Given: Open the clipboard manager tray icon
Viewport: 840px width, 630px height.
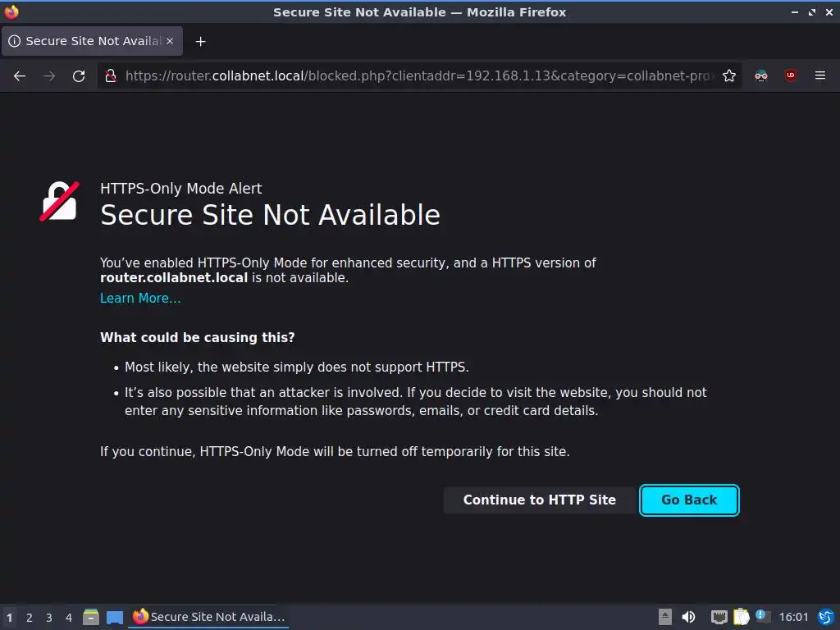Looking at the screenshot, I should (741, 617).
